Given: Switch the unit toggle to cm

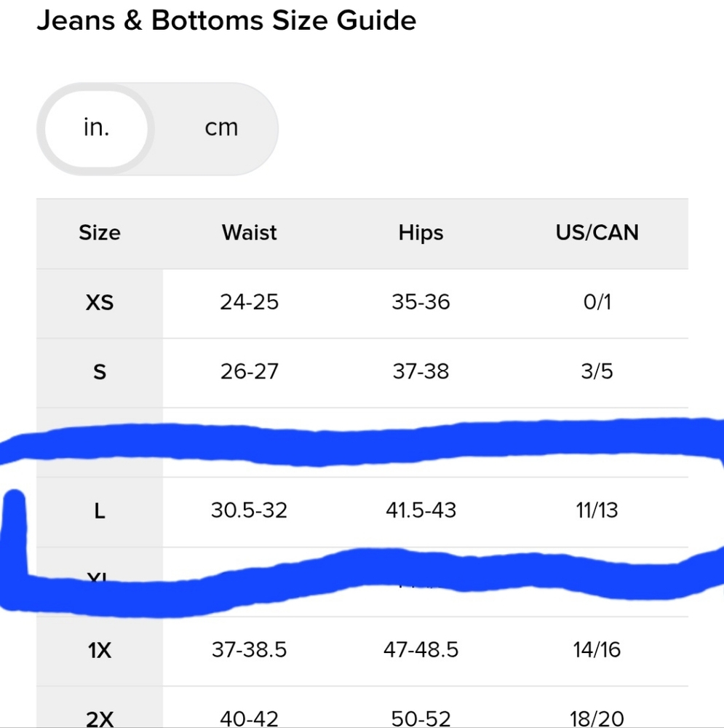Looking at the screenshot, I should (x=221, y=128).
